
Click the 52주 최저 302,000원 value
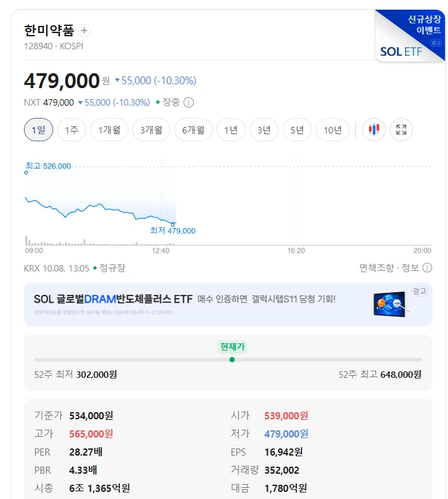pyautogui.click(x=97, y=375)
